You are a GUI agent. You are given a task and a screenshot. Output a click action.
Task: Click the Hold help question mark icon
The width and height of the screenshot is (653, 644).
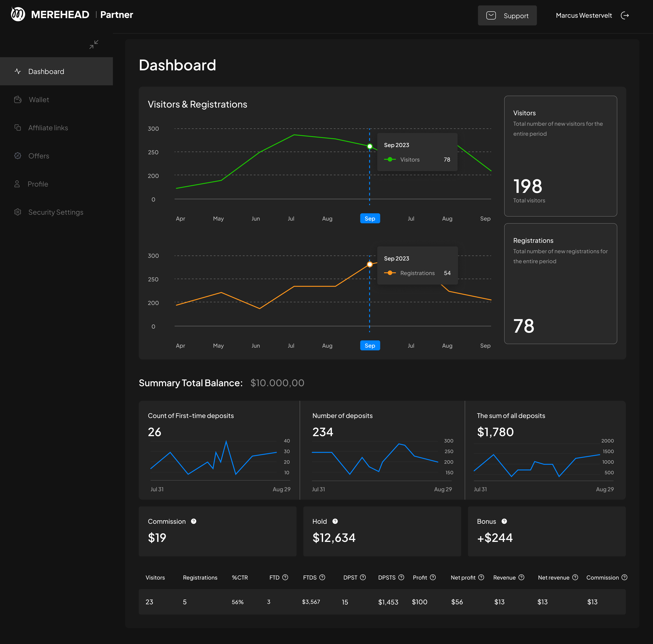point(335,521)
